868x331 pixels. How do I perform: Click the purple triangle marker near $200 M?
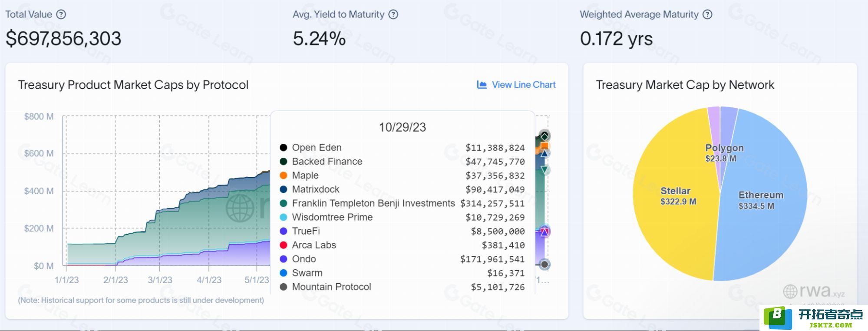pyautogui.click(x=545, y=232)
